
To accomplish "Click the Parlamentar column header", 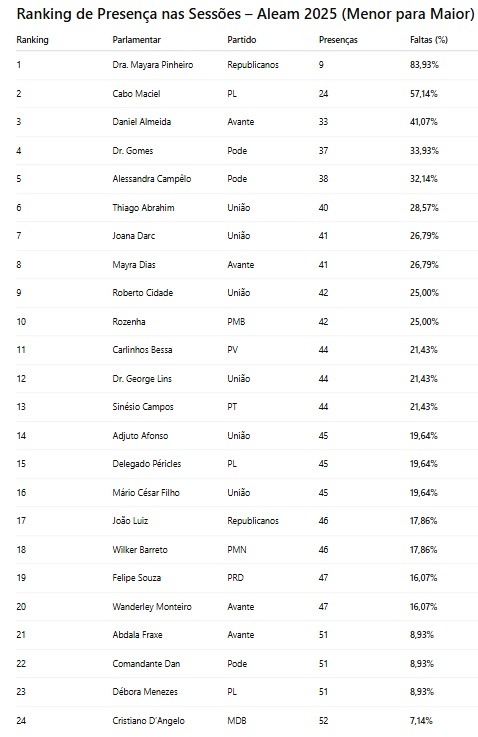I will (x=136, y=40).
